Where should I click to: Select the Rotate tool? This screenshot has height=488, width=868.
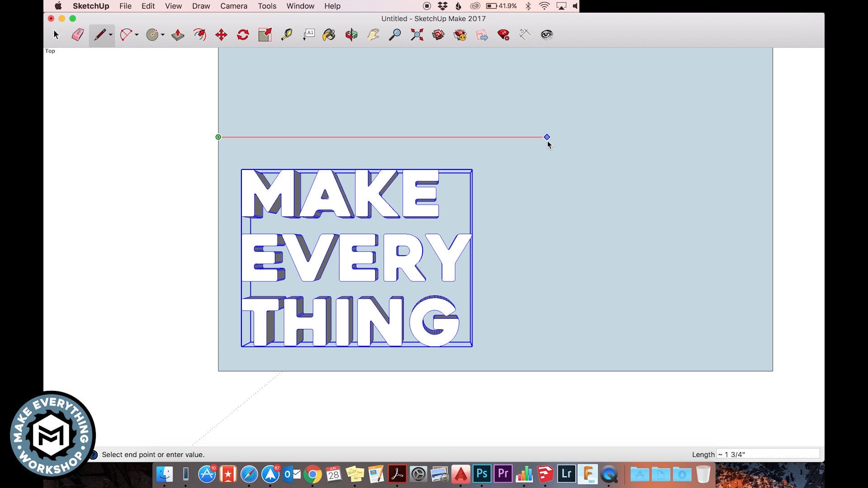(x=243, y=35)
